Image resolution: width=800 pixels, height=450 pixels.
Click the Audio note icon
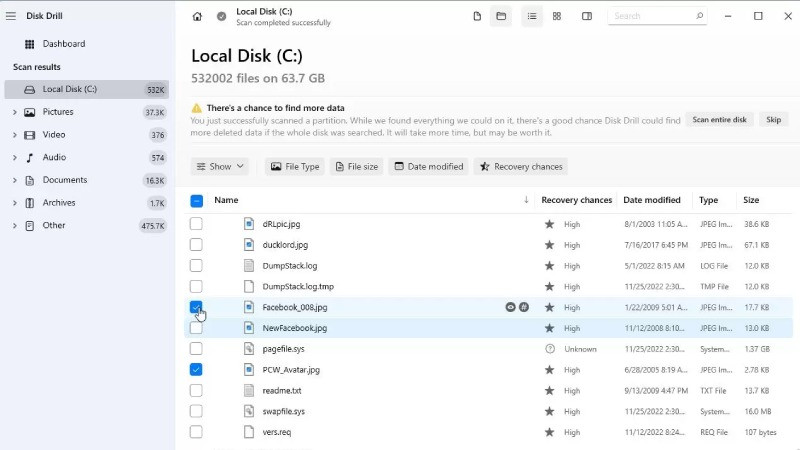30,158
